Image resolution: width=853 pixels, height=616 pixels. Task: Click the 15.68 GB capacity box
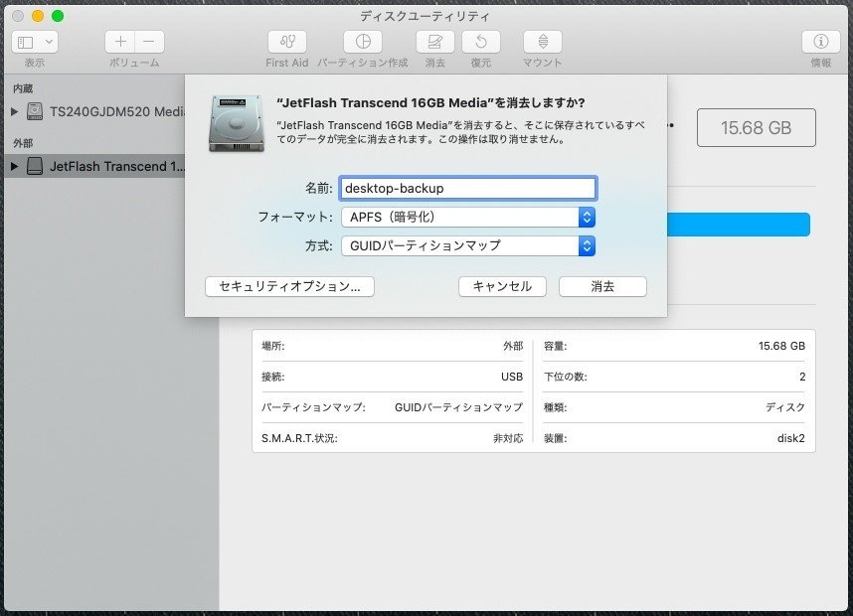click(757, 128)
